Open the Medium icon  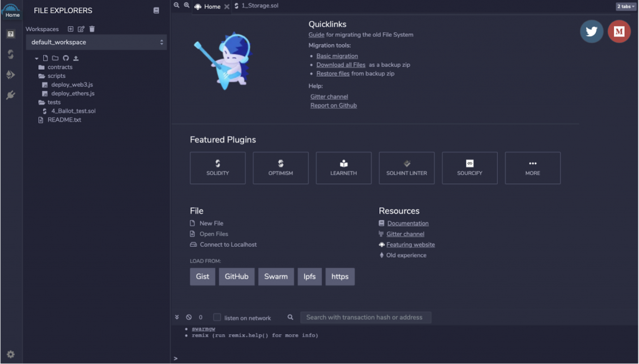click(619, 31)
